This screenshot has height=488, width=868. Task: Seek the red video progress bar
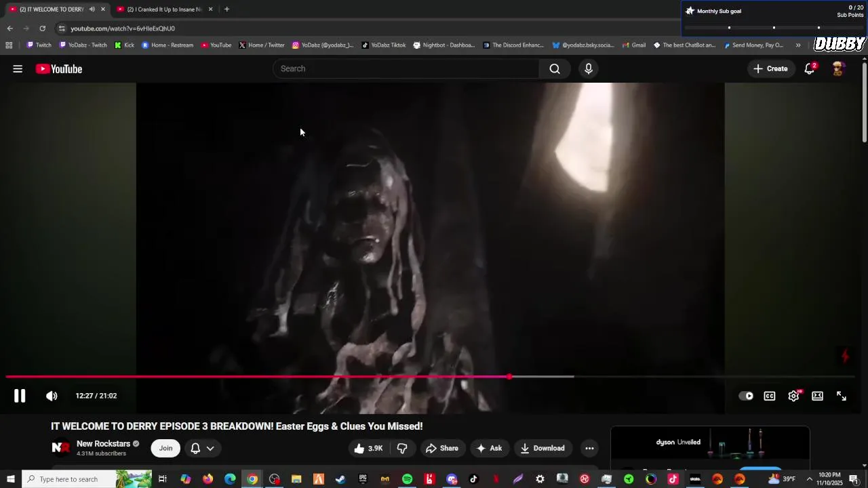(430, 377)
